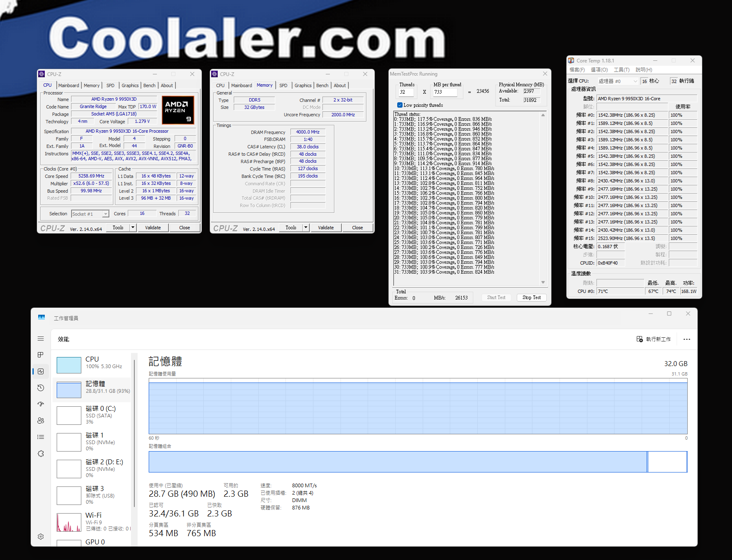Click Close button in CPU-Z Memory window
This screenshot has width=732, height=560.
click(x=357, y=227)
